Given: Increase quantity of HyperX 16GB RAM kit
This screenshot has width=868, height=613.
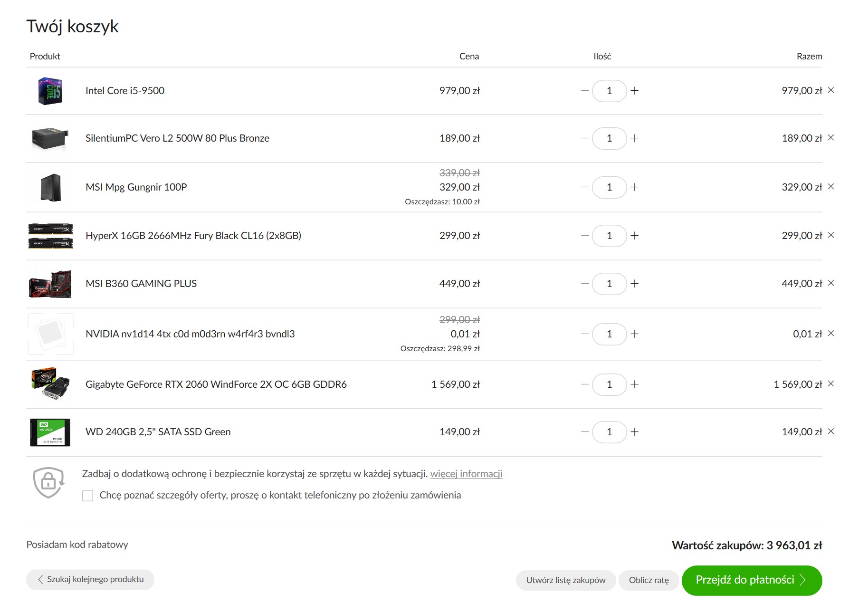Looking at the screenshot, I should pos(635,236).
